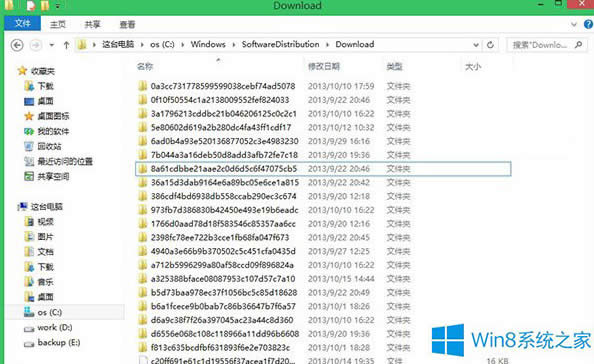
Task: Sort by the 大小 column header
Action: tap(473, 67)
